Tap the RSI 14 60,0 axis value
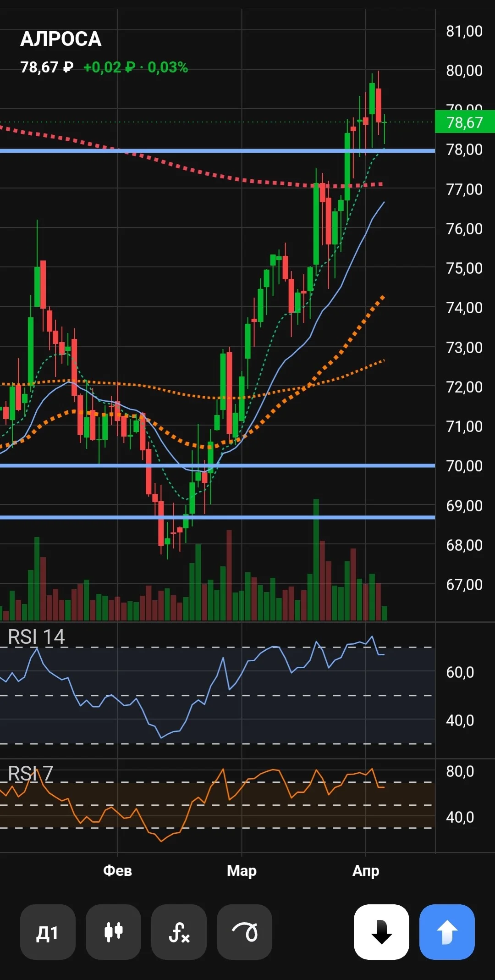 460,672
